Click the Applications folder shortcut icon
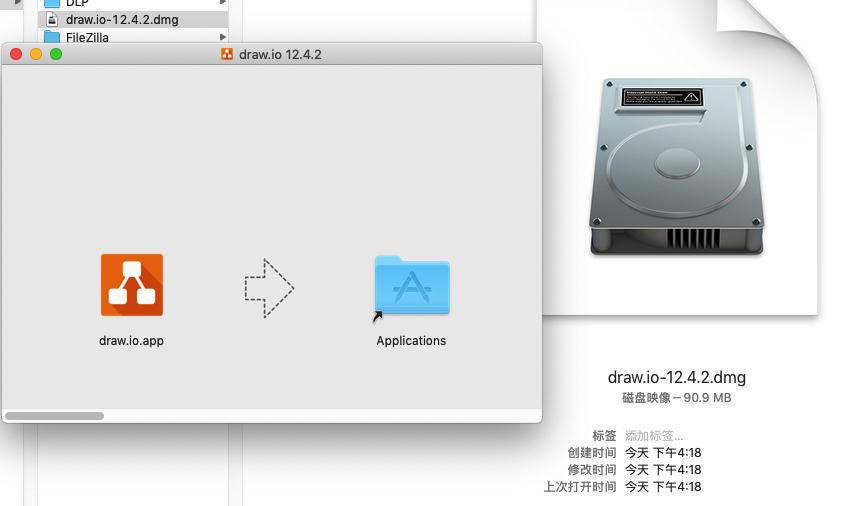 pyautogui.click(x=412, y=285)
